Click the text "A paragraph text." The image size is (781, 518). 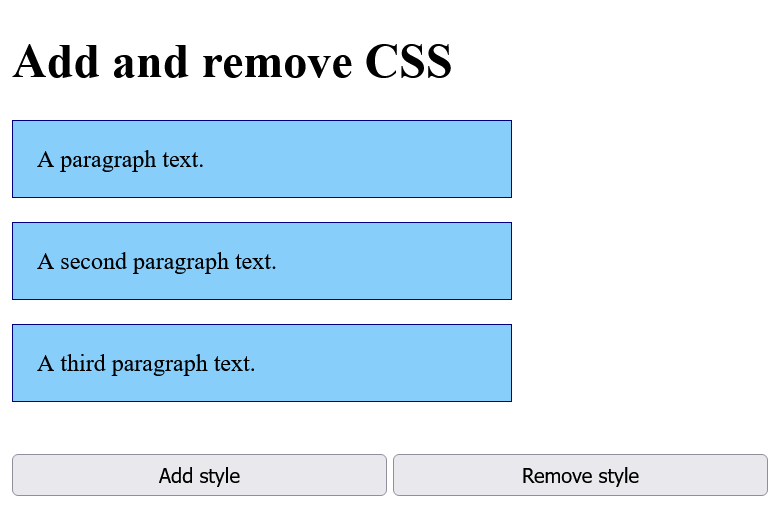tap(120, 159)
